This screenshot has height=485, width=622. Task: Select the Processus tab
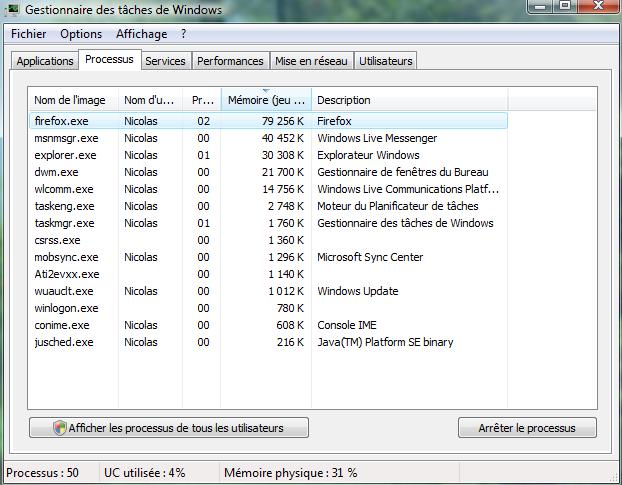[x=109, y=59]
